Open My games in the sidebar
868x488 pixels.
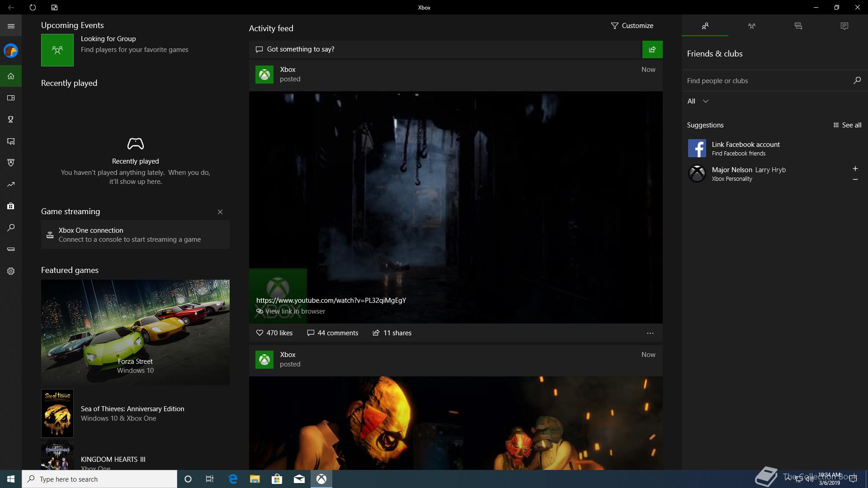point(11,98)
